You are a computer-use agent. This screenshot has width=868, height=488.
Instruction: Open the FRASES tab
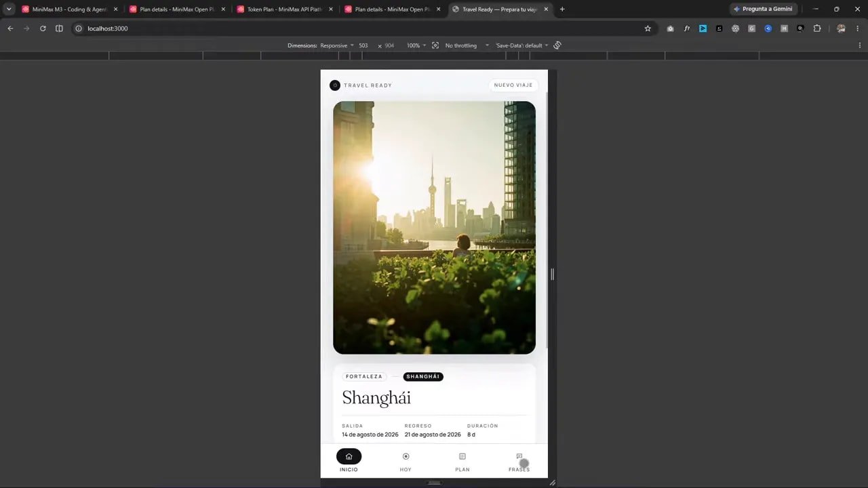point(519,461)
